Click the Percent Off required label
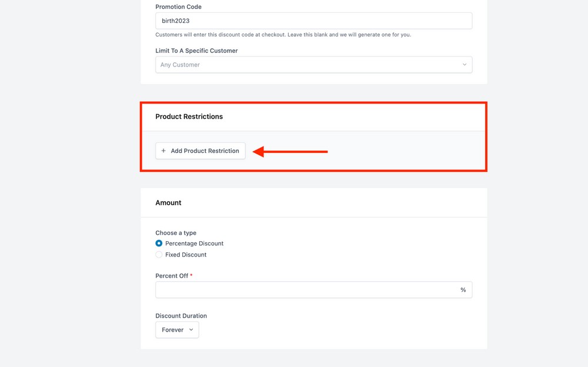The image size is (588, 367). [173, 276]
